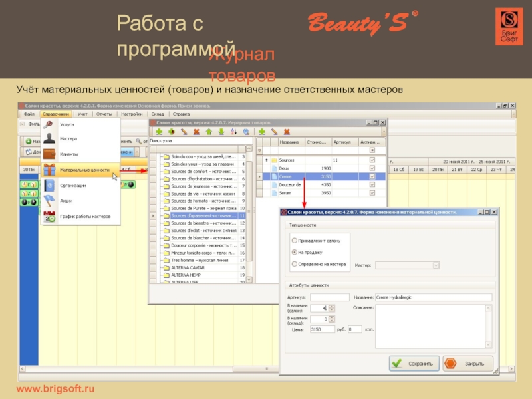
Task: Choose График работы мастеров in the menu
Action: (x=80, y=217)
